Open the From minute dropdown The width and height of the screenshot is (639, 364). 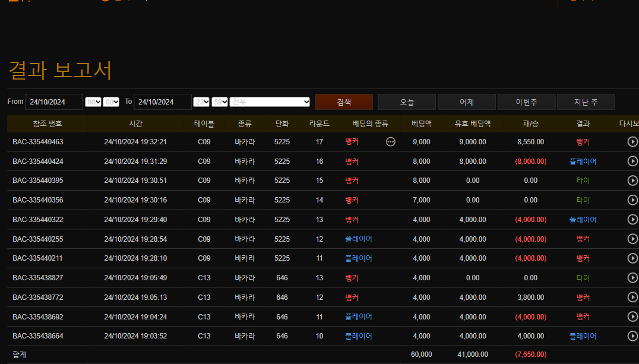click(111, 102)
